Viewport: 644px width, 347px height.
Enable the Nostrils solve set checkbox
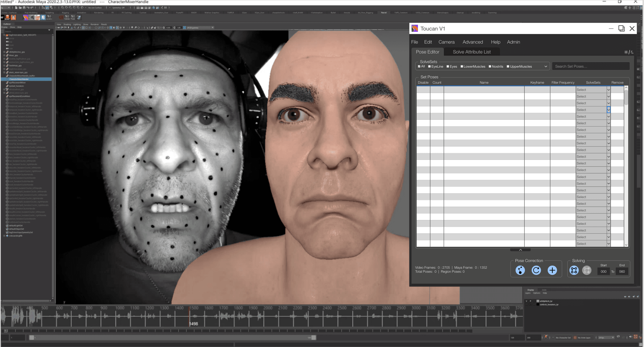[490, 66]
